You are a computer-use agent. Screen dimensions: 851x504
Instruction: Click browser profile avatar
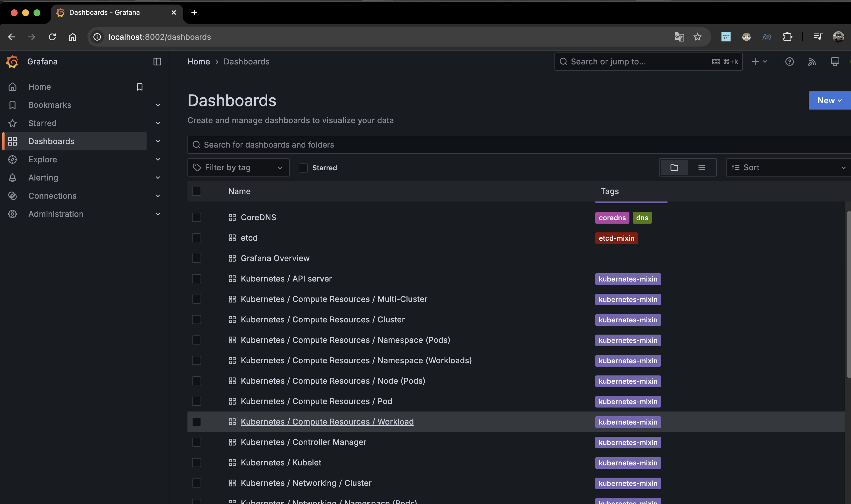click(838, 37)
